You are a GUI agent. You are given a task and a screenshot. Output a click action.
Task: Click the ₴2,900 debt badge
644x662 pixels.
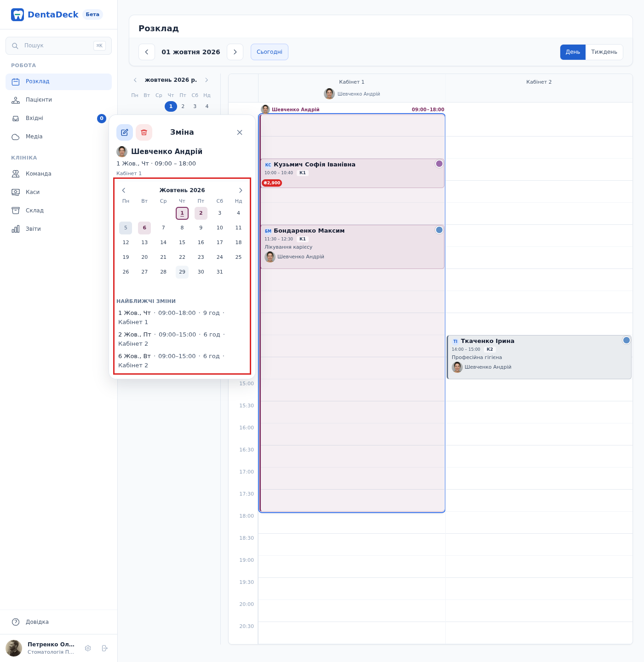[272, 183]
